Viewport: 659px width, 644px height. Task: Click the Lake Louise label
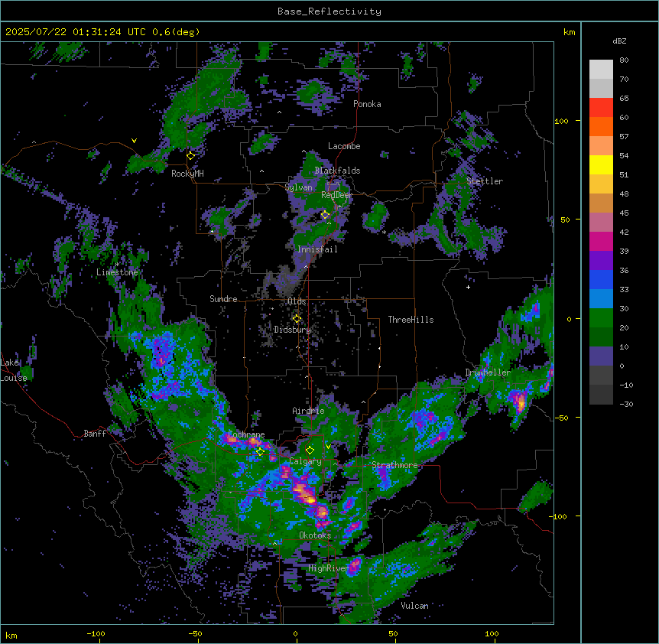tap(14, 370)
